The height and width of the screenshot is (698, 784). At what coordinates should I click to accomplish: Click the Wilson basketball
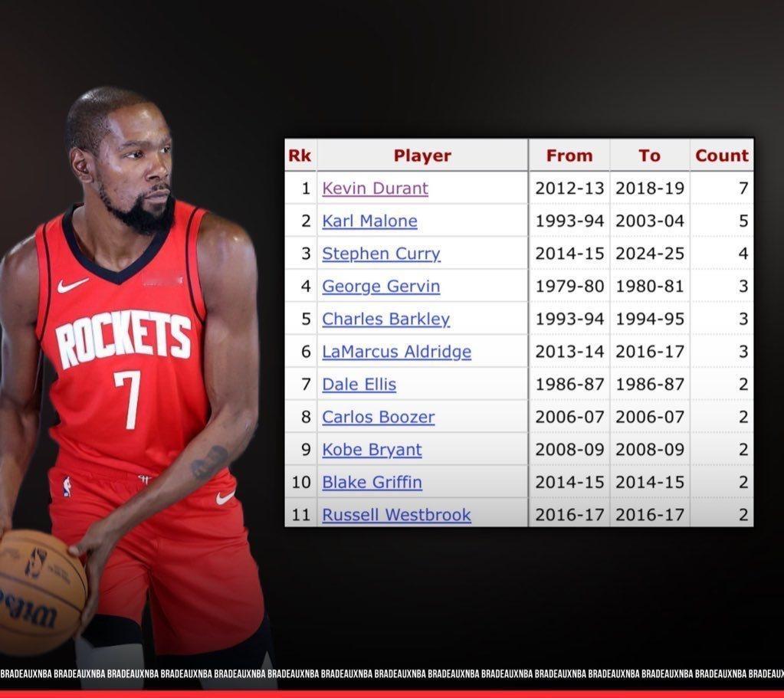pos(40,592)
